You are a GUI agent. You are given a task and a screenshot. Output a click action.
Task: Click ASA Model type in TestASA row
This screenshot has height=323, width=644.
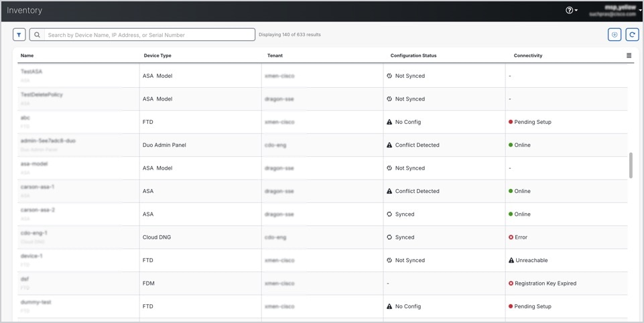click(157, 76)
